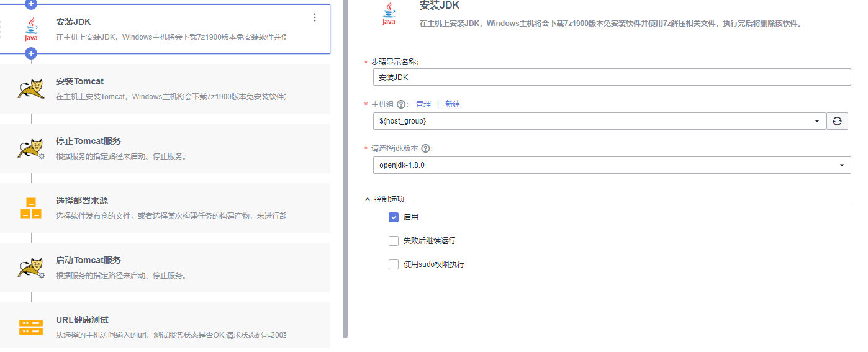
Task: Add a step above 安装JDK with the plus icon
Action: [31, 4]
